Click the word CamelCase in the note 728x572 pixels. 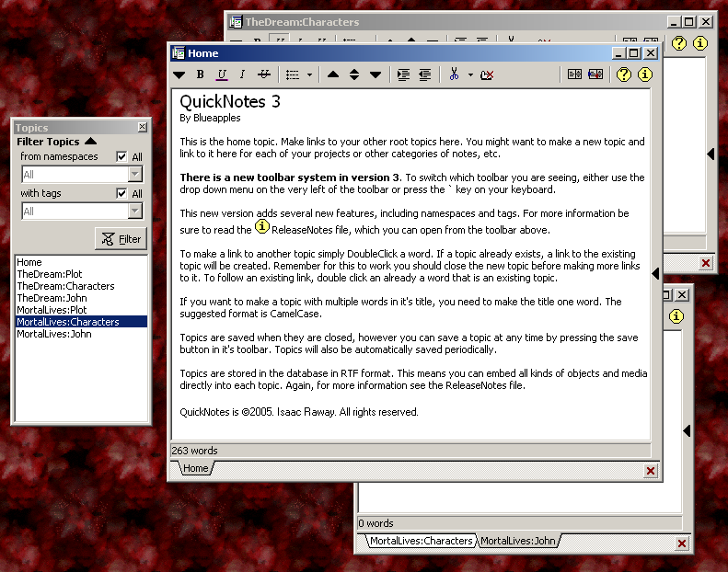pyautogui.click(x=295, y=315)
